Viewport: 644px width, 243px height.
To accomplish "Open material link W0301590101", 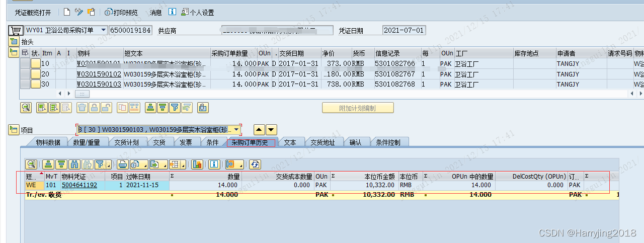I will (99, 63).
